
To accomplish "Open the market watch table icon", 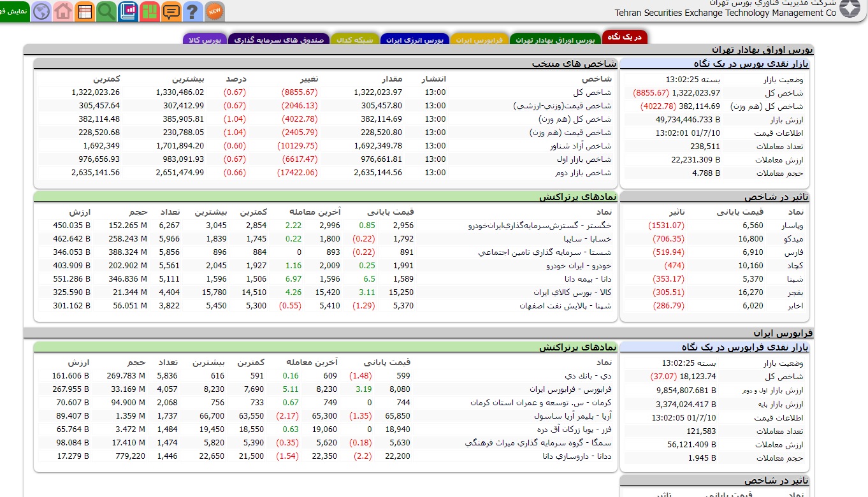I will pyautogui.click(x=84, y=11).
